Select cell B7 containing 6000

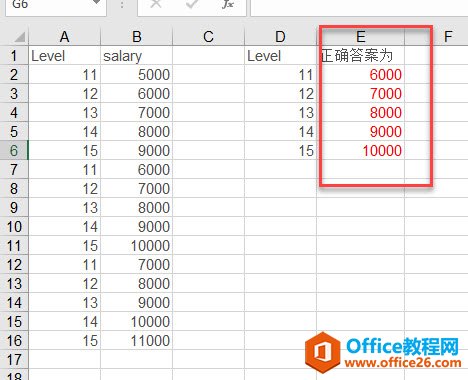137,169
